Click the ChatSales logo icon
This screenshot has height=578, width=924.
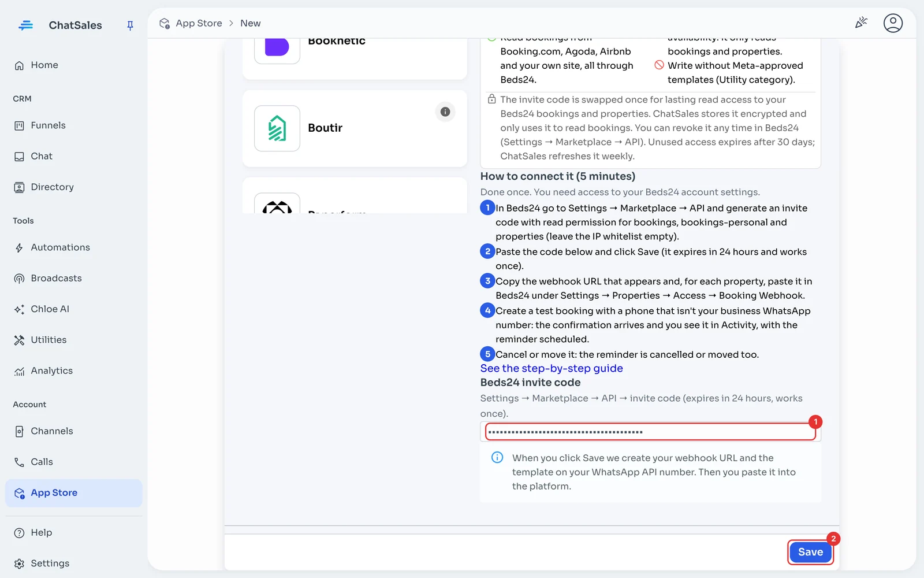click(x=25, y=25)
